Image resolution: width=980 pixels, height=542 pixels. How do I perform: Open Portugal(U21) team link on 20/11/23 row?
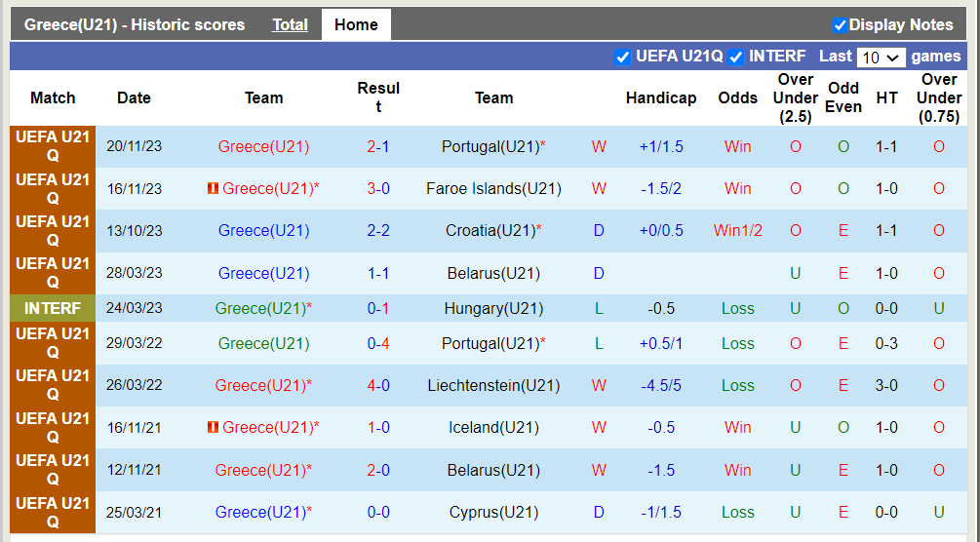click(490, 147)
